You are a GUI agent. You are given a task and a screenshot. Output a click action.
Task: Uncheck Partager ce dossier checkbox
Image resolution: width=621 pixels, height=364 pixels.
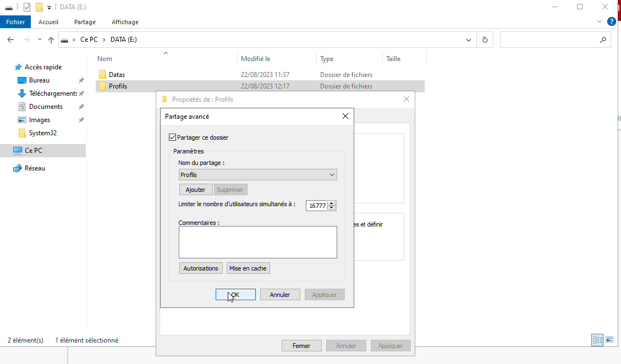pyautogui.click(x=173, y=137)
